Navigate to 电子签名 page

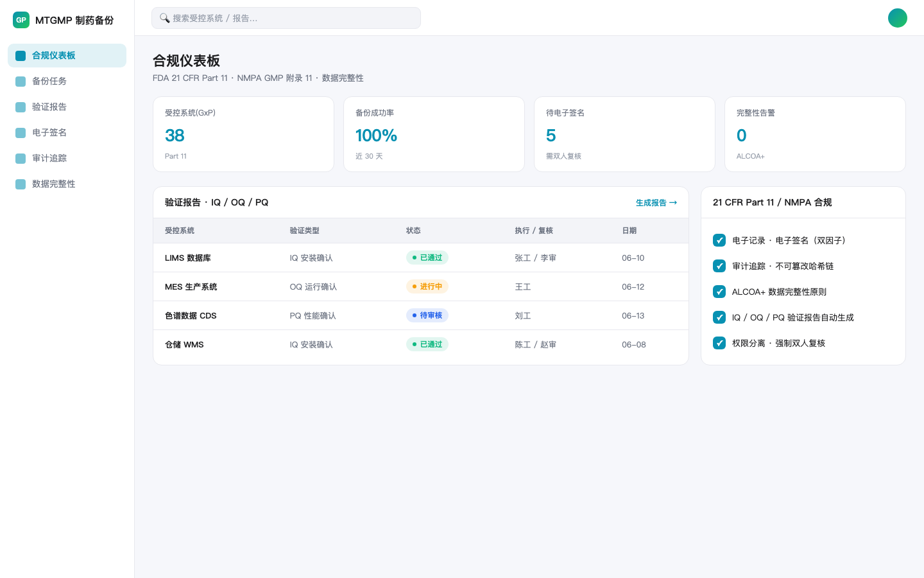click(67, 133)
